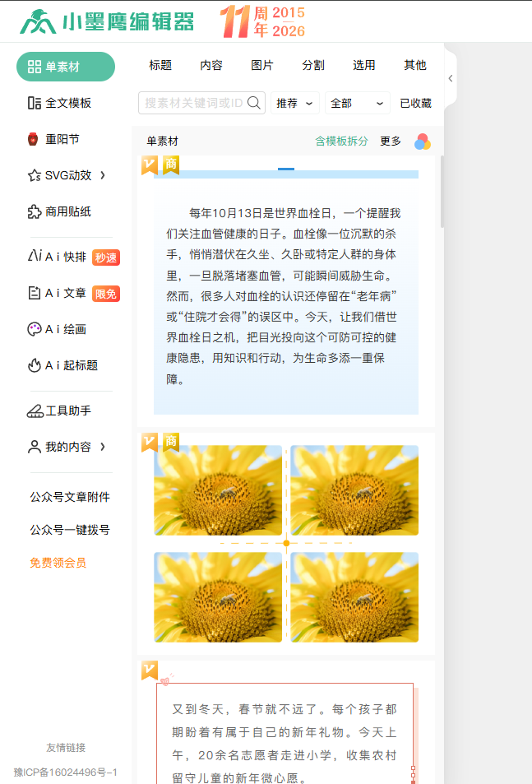Click the Ai 快排 icon
The image size is (532, 784).
(x=35, y=256)
